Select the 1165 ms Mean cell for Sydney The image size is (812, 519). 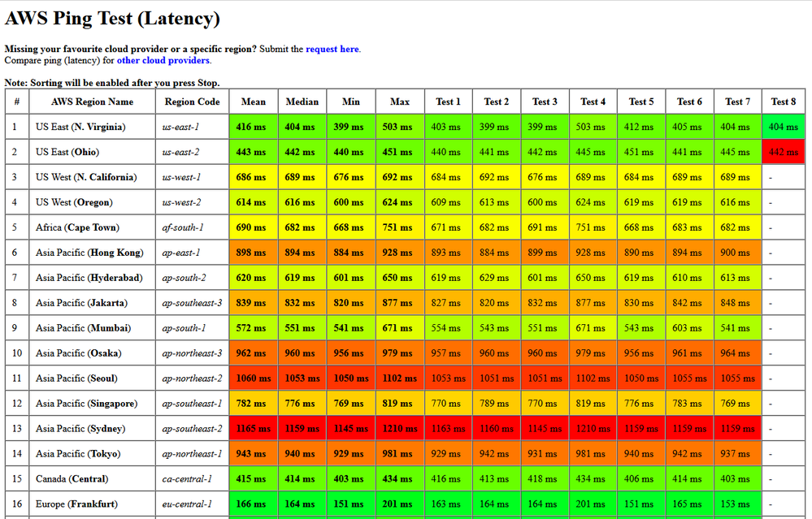253,428
